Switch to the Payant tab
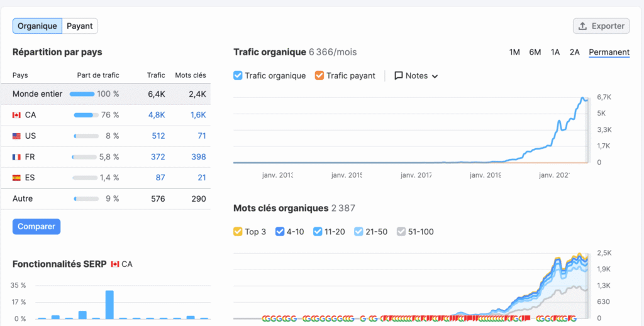This screenshot has height=326, width=644. click(x=80, y=26)
